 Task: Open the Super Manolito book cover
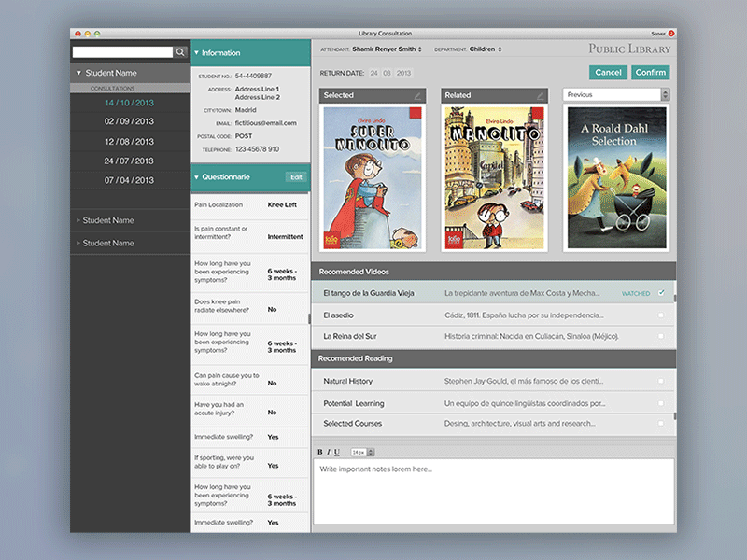click(x=373, y=178)
